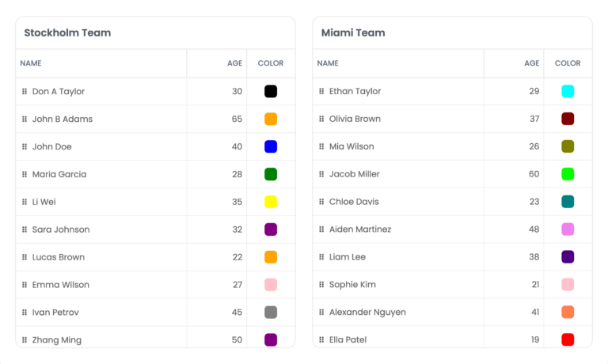
Task: Click drag handle beside Sara Johnson
Action: pyautogui.click(x=25, y=229)
